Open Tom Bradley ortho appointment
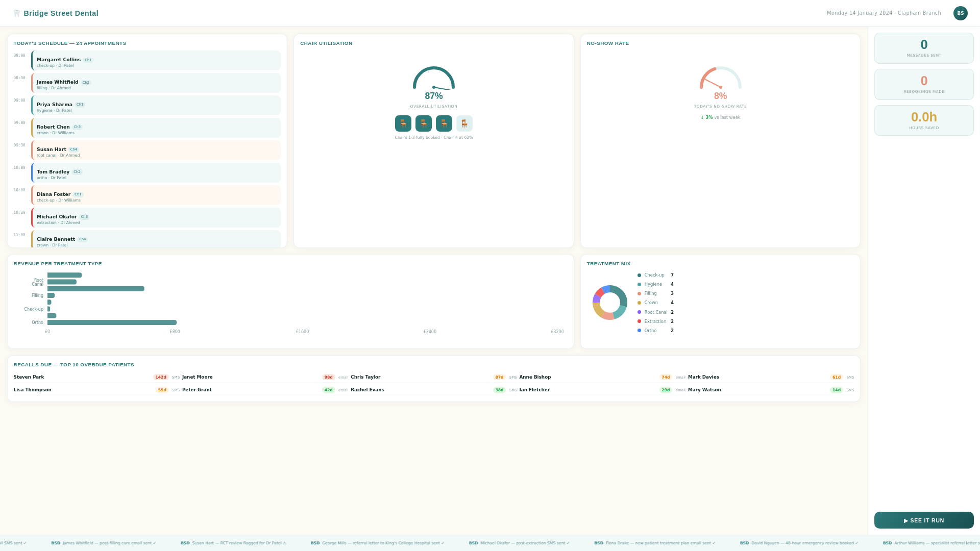Image resolution: width=980 pixels, height=551 pixels. coord(156,173)
